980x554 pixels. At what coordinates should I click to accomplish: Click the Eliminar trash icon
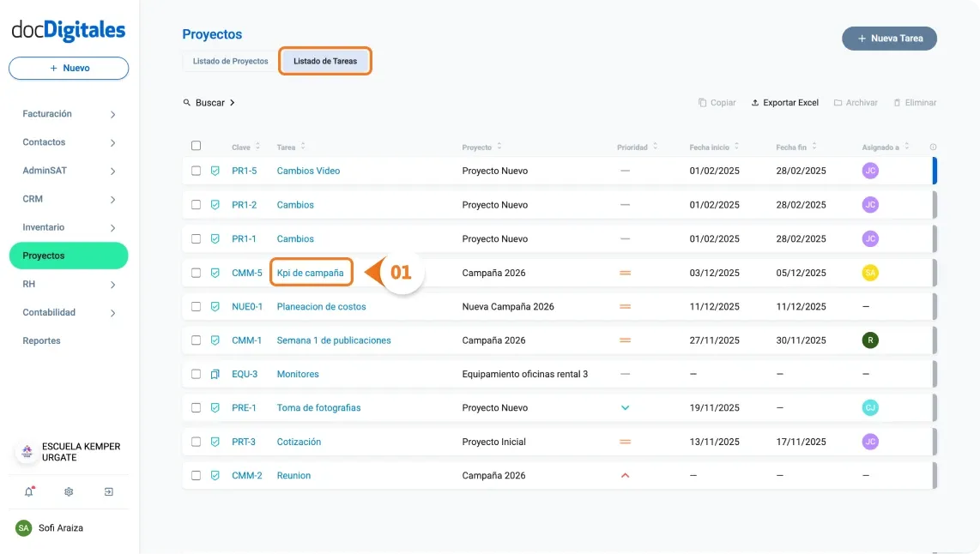pyautogui.click(x=898, y=102)
